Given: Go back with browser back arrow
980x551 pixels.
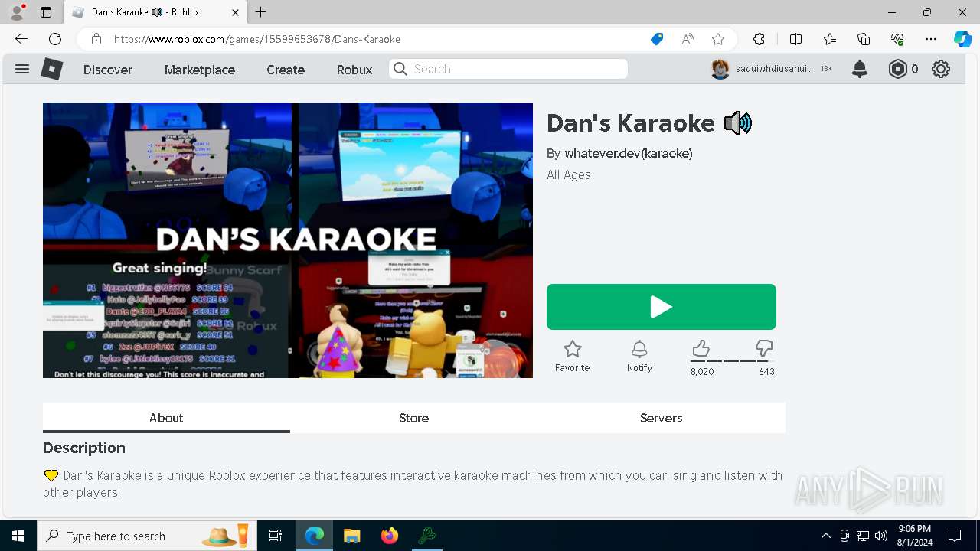Looking at the screenshot, I should [21, 39].
